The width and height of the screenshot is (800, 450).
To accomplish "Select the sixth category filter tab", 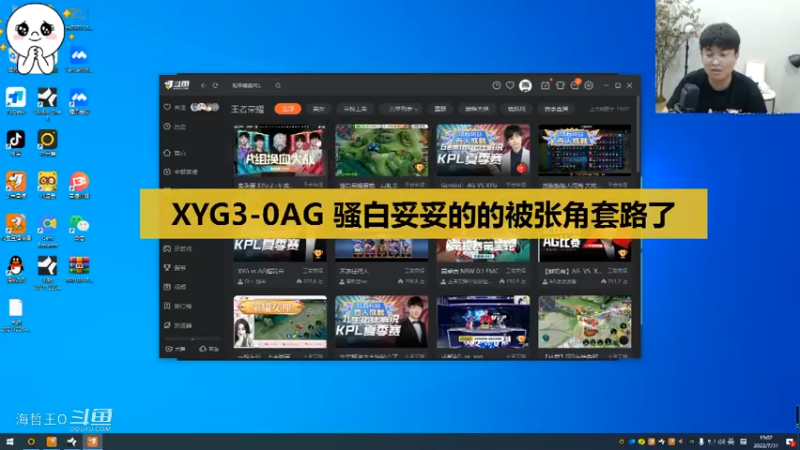I will 477,109.
